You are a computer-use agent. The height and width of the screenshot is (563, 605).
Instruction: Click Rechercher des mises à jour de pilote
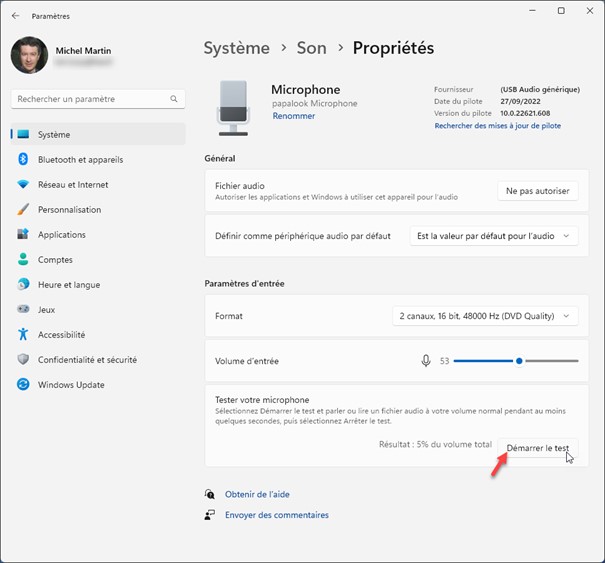[x=497, y=126]
